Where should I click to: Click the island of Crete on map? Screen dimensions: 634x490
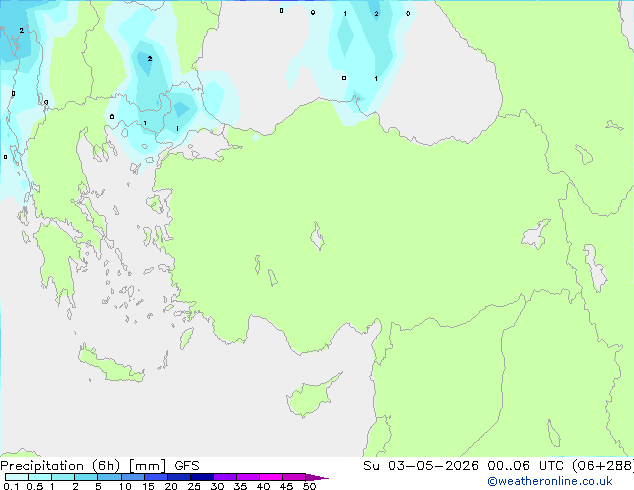click(x=110, y=365)
